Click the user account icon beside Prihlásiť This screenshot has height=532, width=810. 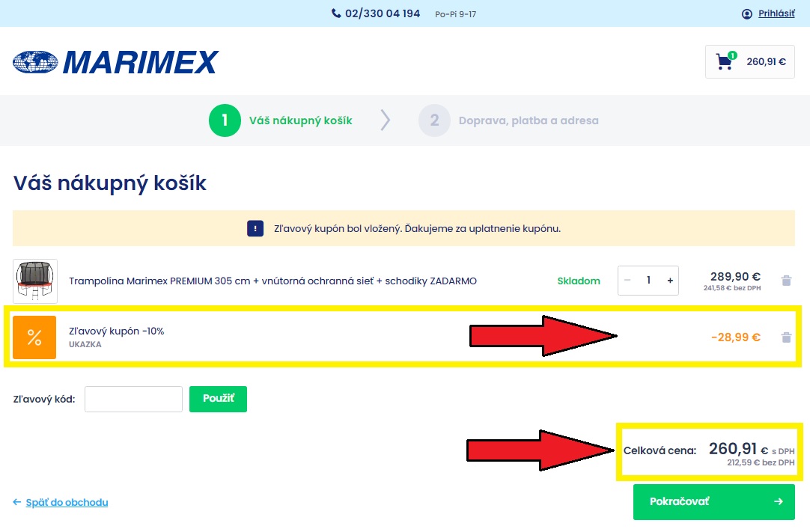[x=746, y=13]
